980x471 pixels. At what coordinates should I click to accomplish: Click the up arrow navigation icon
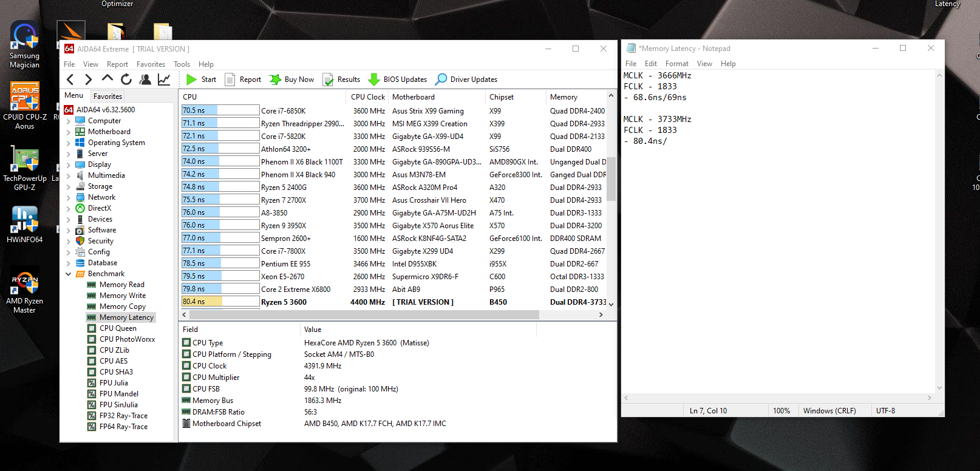point(107,78)
